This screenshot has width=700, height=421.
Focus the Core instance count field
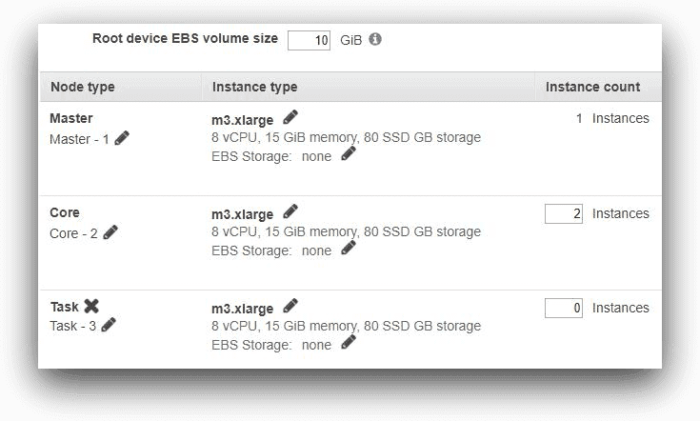pyautogui.click(x=564, y=214)
